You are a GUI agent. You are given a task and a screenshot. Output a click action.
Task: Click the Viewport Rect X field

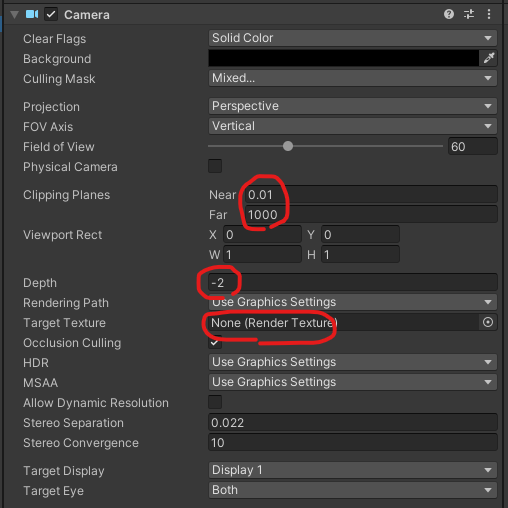coord(262,234)
